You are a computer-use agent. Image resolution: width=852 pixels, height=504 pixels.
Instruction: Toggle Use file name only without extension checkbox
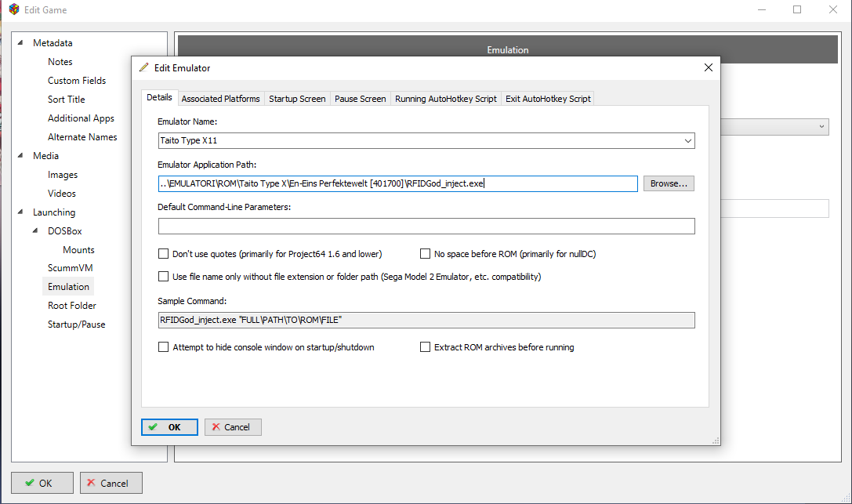pos(163,277)
